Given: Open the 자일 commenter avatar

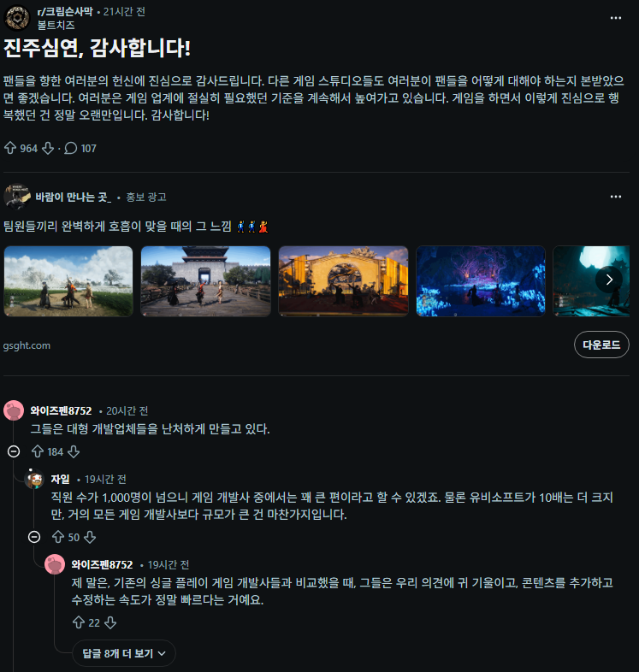Looking at the screenshot, I should tap(35, 479).
